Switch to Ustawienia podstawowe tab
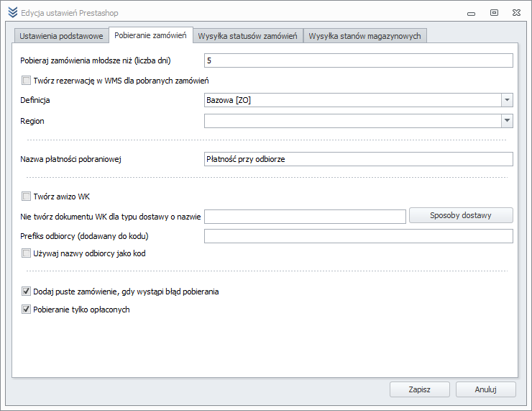 (x=61, y=36)
